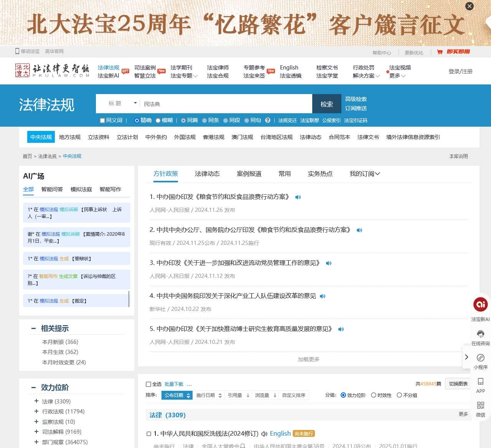Click the PKULAW logo
Image resolution: width=491 pixels, height=448 pixels.
tap(52, 71)
